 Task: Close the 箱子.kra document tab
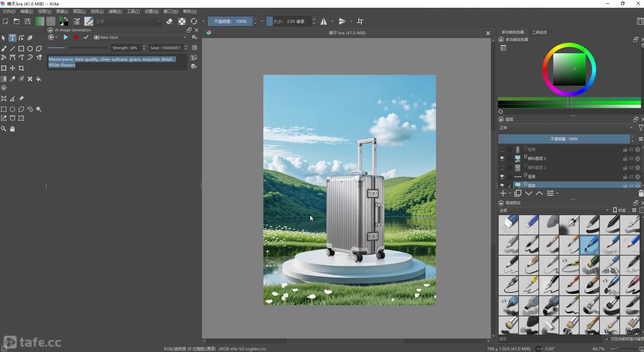click(488, 33)
